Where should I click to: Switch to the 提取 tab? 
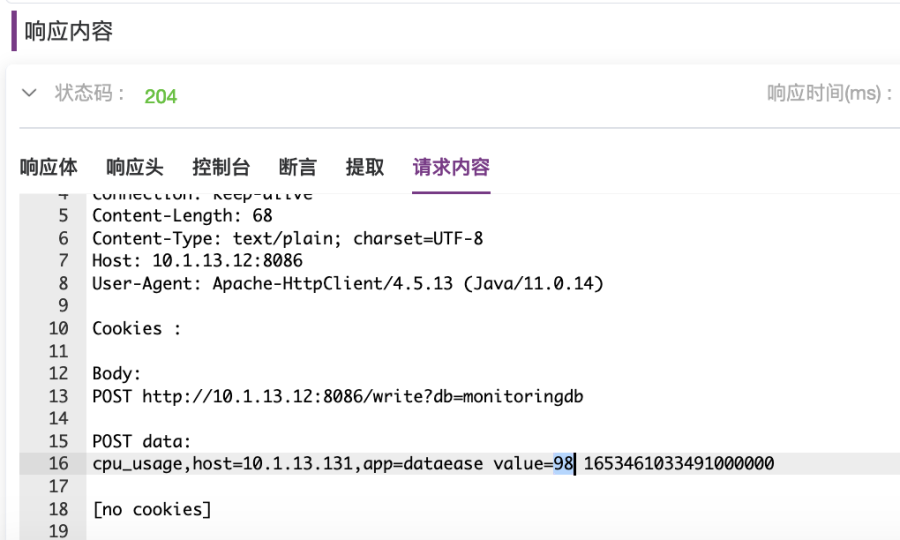pos(364,167)
